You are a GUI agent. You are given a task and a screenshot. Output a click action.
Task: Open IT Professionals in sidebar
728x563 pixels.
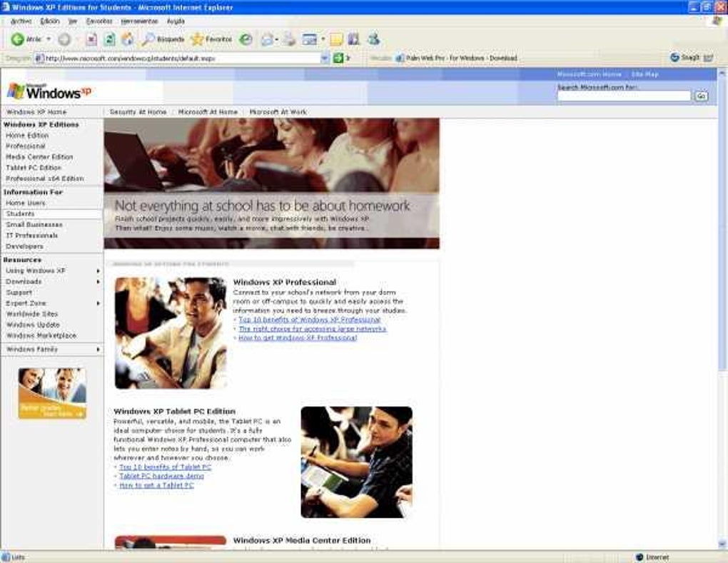point(32,235)
